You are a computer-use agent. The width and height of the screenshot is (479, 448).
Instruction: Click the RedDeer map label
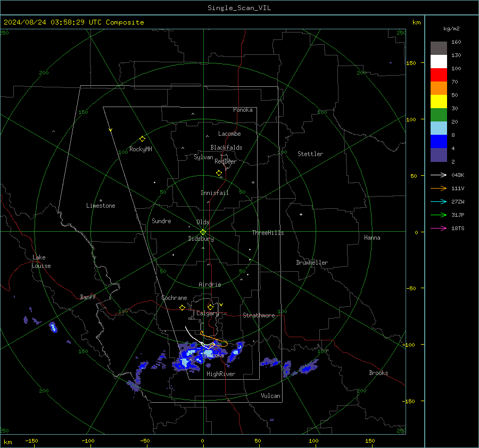(x=226, y=161)
